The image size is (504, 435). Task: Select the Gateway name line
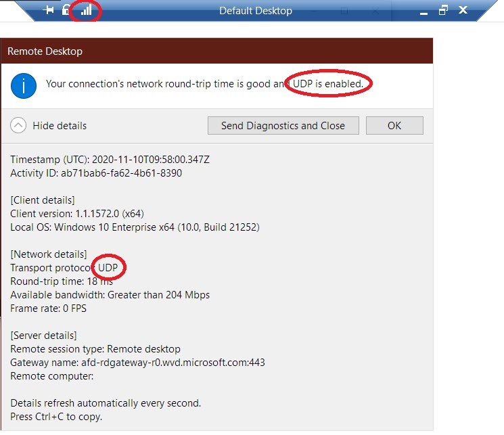pyautogui.click(x=137, y=363)
